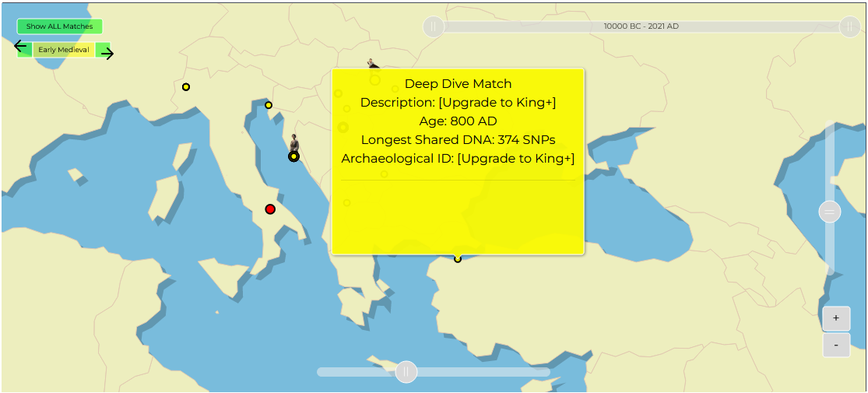Click the figure icon above the yellow popup
The width and height of the screenshot is (868, 393).
click(373, 64)
